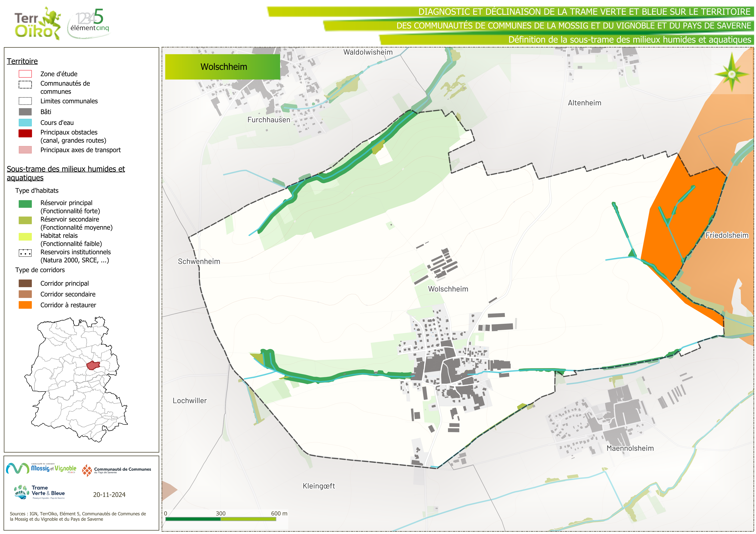Click the Trame Verte & Bleue logo
756x534 pixels.
coord(39,492)
